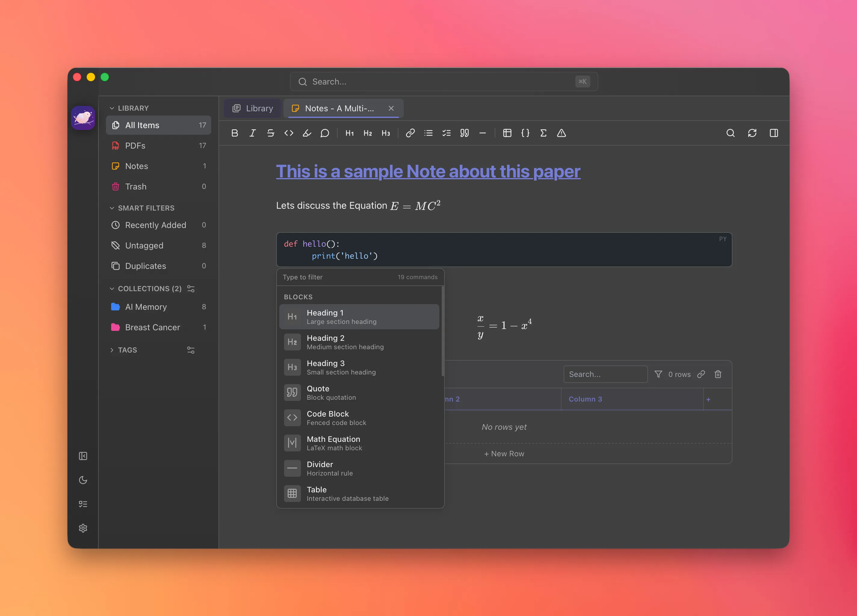Open All Items in library
This screenshot has height=616, width=857.
coord(158,125)
